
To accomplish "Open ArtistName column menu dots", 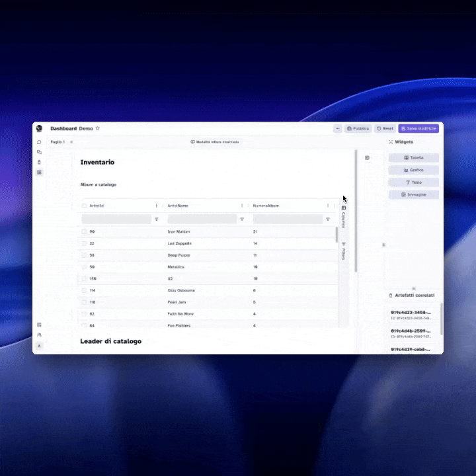I will [x=242, y=206].
